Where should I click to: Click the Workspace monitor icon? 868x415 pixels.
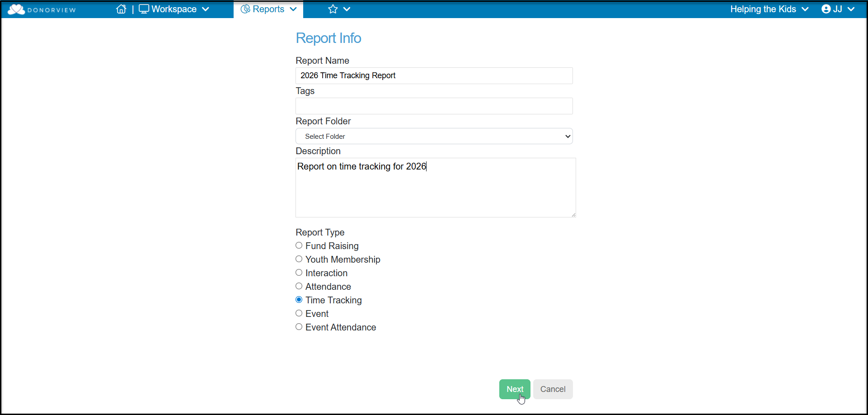144,9
